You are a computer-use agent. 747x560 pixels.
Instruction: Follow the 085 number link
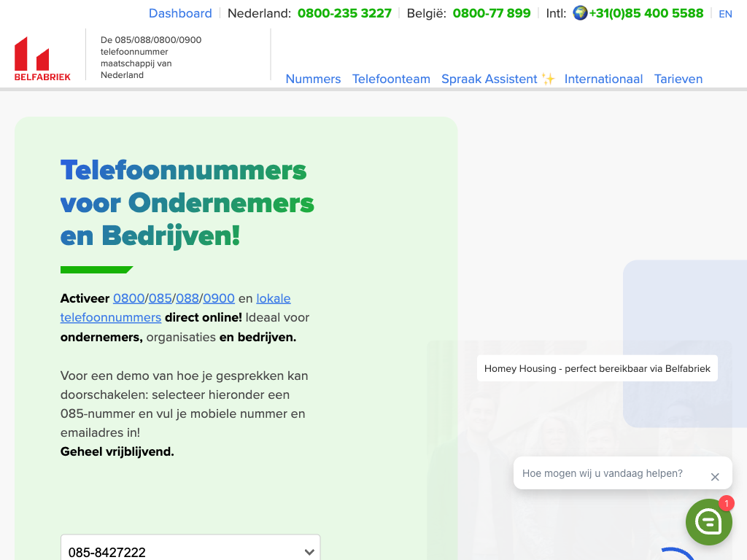tap(160, 298)
